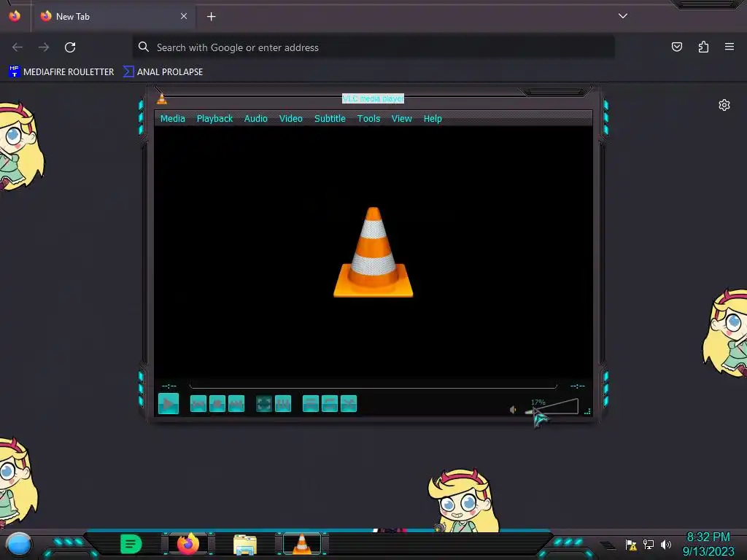Set the VLC volume slider level
This screenshot has width=747, height=560.
pos(551,407)
